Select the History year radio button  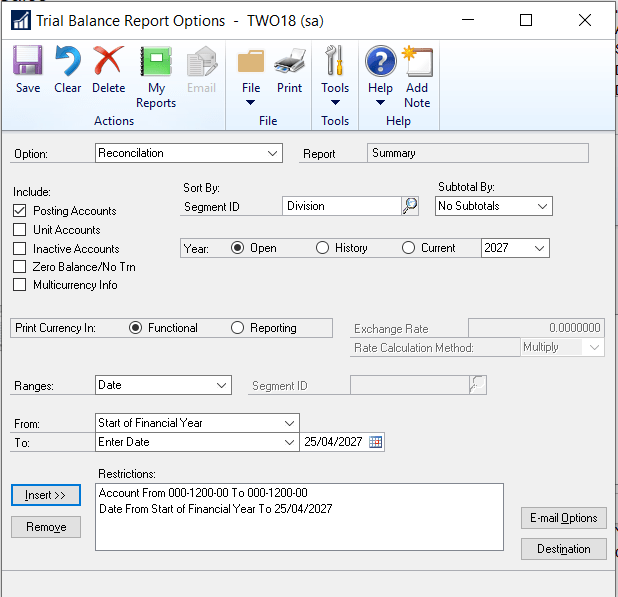pos(323,248)
